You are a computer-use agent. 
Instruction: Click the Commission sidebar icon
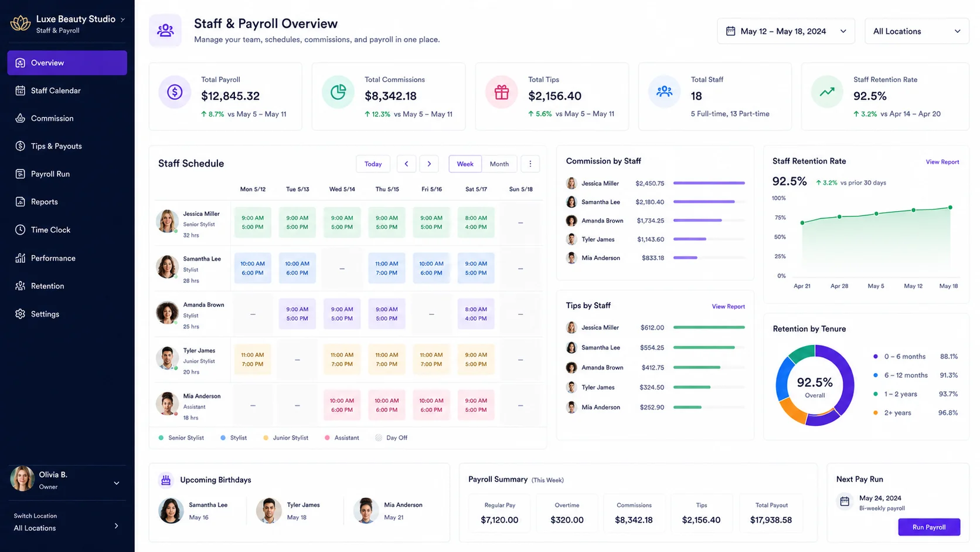click(x=20, y=118)
